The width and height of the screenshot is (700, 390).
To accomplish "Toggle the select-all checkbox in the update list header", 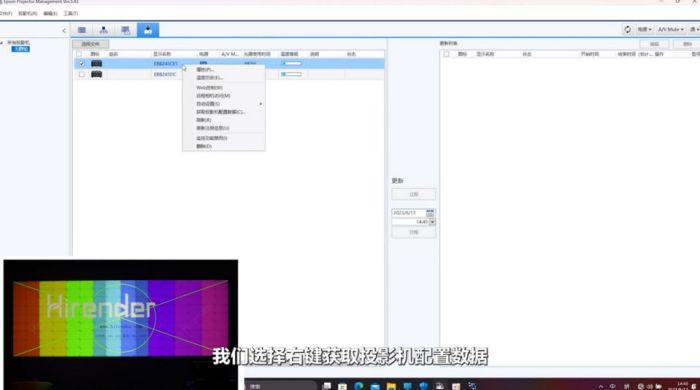I will point(446,54).
